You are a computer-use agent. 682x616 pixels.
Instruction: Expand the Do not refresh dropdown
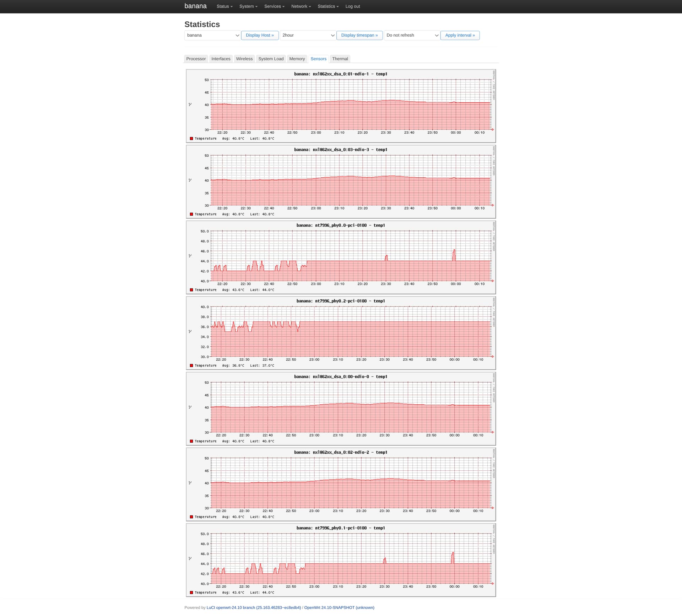[x=412, y=35]
